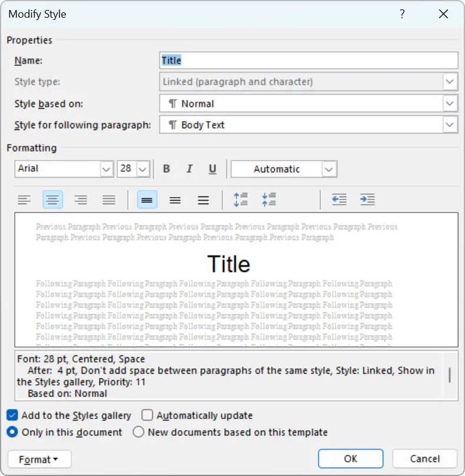Choose double line spacing icon
Image resolution: width=465 pixels, height=476 pixels.
tap(204, 200)
